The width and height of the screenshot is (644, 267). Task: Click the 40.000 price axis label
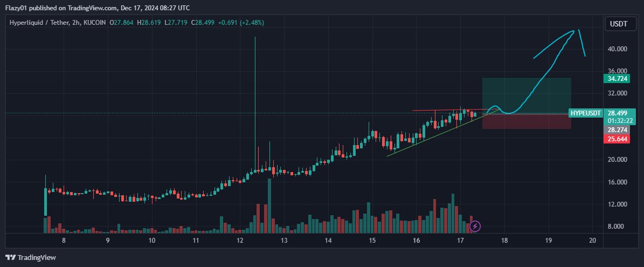tap(617, 49)
